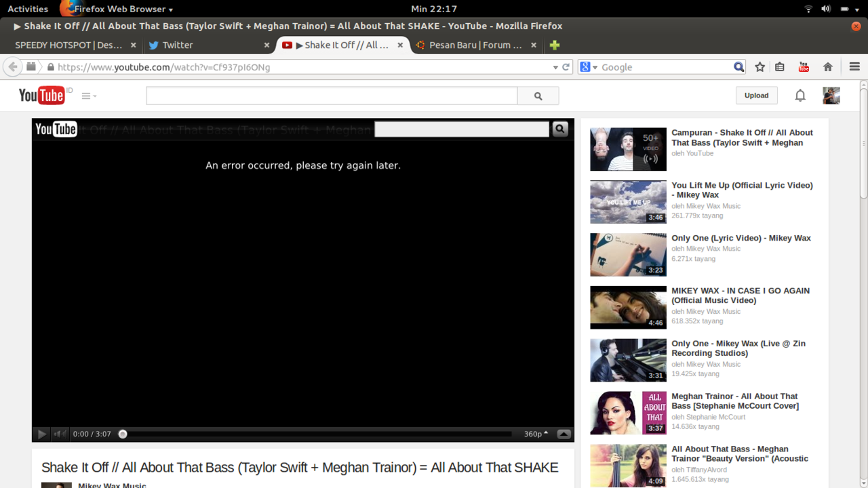This screenshot has width=868, height=488.
Task: Focus the YouTube main search field
Action: tap(332, 96)
